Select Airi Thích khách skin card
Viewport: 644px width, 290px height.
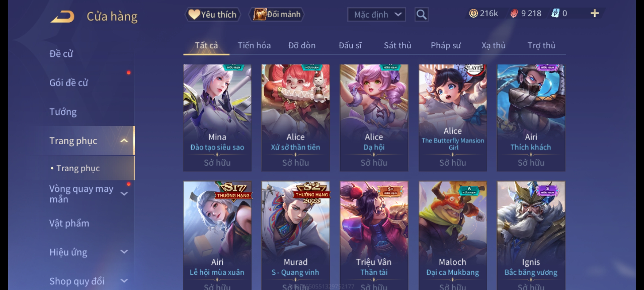pos(531,118)
